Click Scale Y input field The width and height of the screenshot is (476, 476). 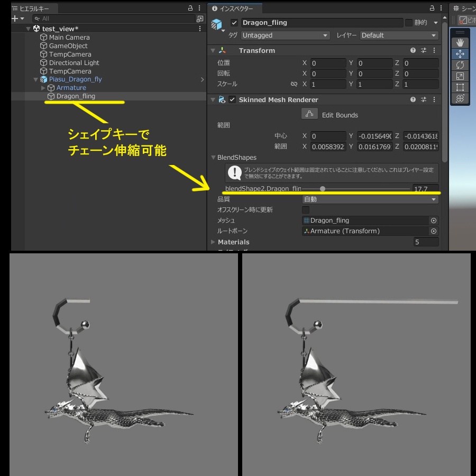click(374, 84)
